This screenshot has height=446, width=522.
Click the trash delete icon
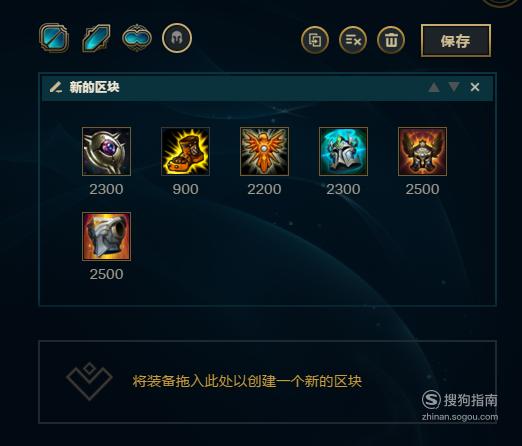[x=391, y=40]
